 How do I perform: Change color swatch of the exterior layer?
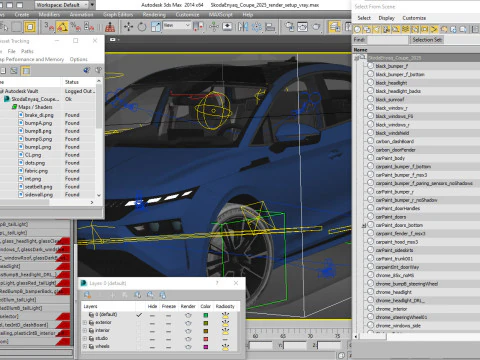206,323
